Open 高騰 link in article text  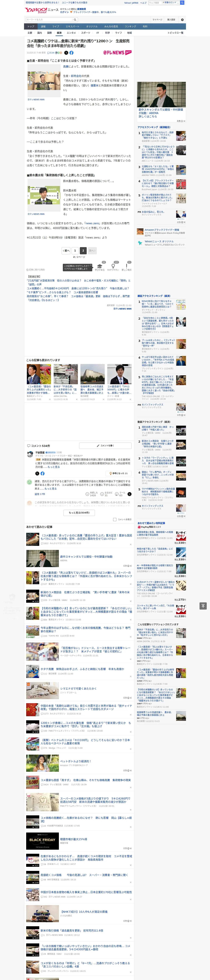[x=66, y=67]
